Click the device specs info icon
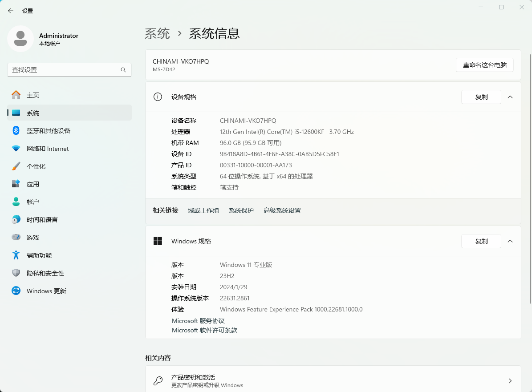 [x=158, y=97]
